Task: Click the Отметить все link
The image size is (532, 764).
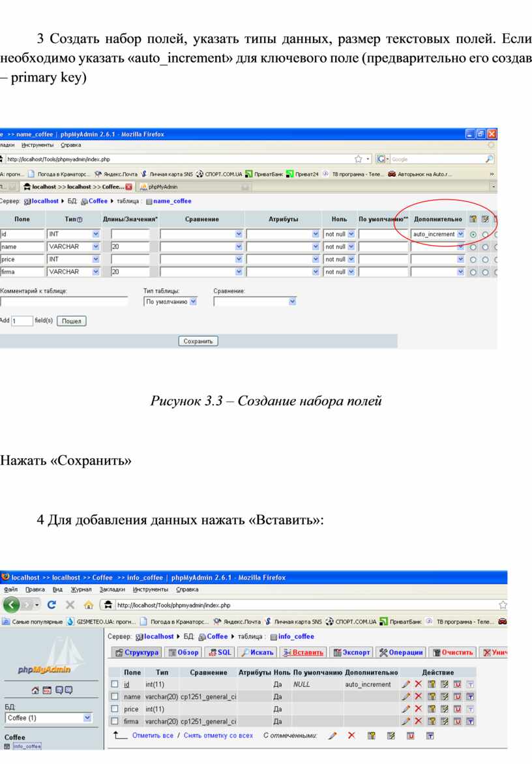Action: point(153,735)
